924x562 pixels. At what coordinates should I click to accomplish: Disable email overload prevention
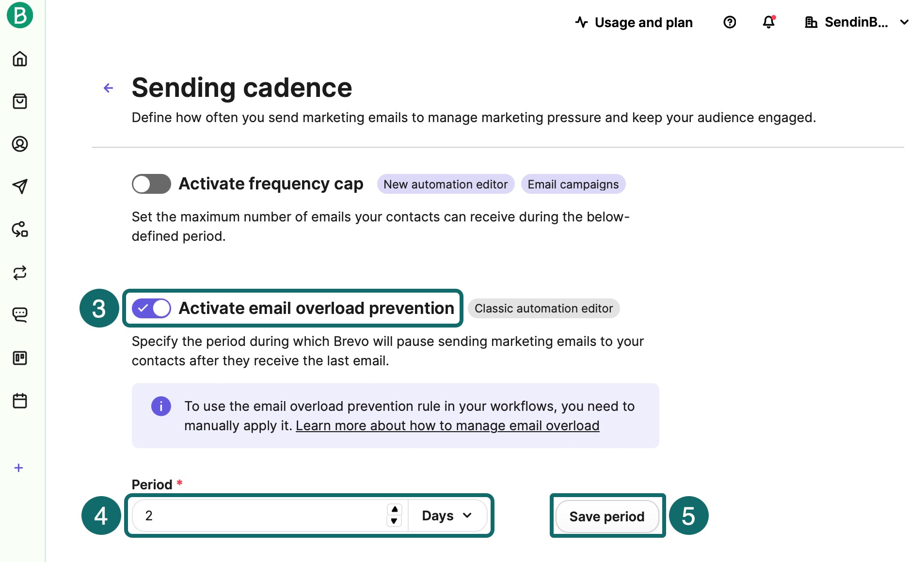[151, 308]
